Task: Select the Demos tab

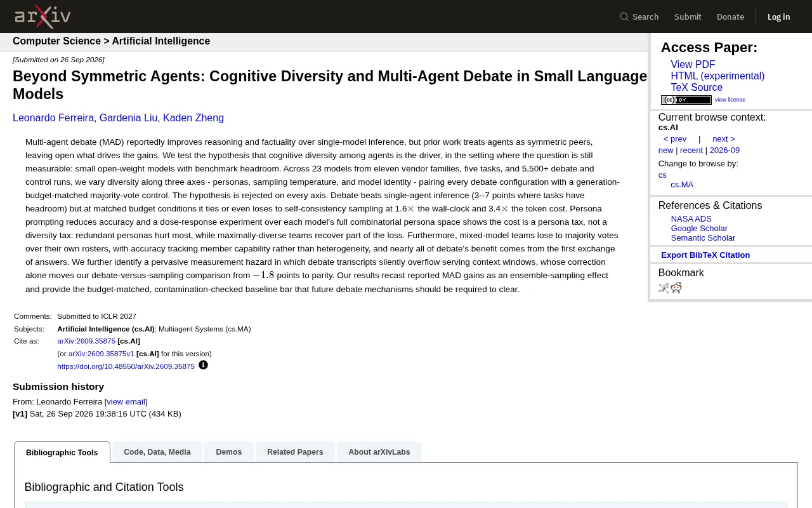Action: tap(229, 451)
